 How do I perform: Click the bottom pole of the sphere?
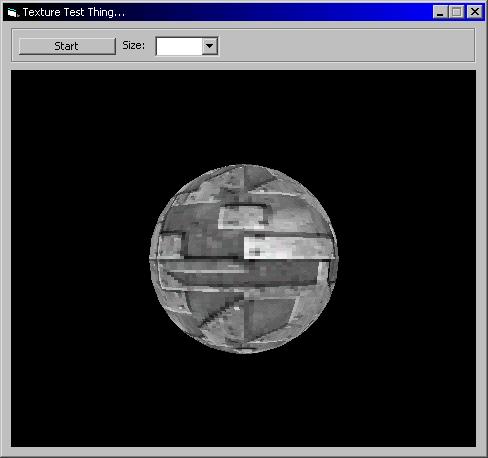[244, 351]
